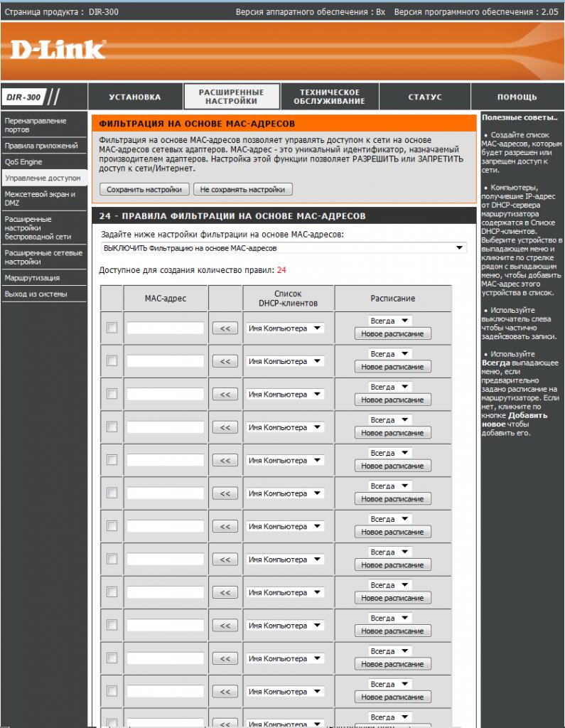This screenshot has height=728, width=565.
Task: Click the << button in twelfth rule row
Action: pos(225,691)
